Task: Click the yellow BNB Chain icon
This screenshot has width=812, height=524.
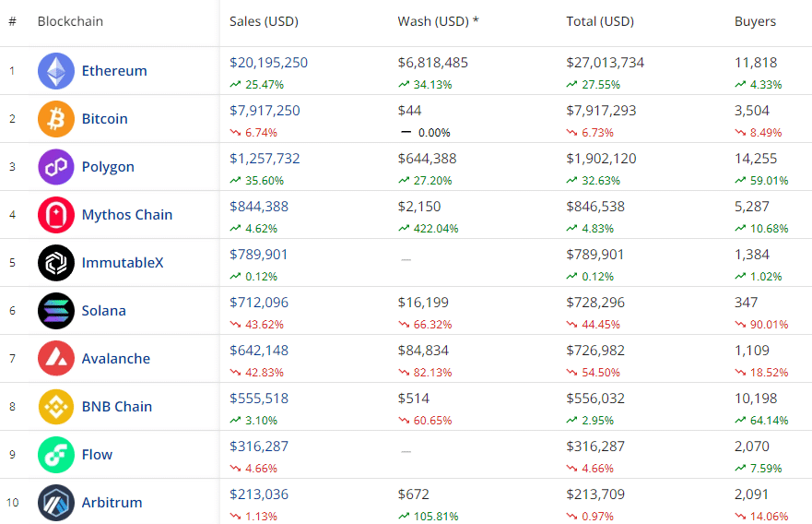Action: point(56,407)
